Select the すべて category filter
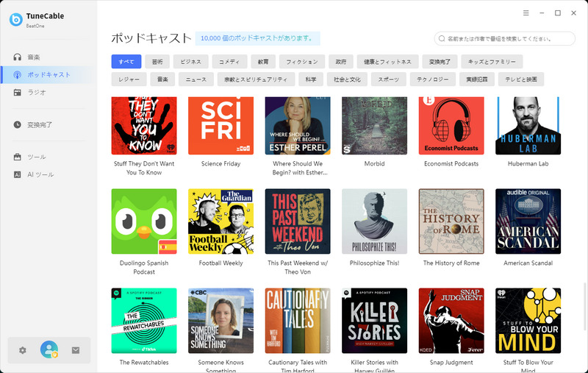 coord(126,62)
